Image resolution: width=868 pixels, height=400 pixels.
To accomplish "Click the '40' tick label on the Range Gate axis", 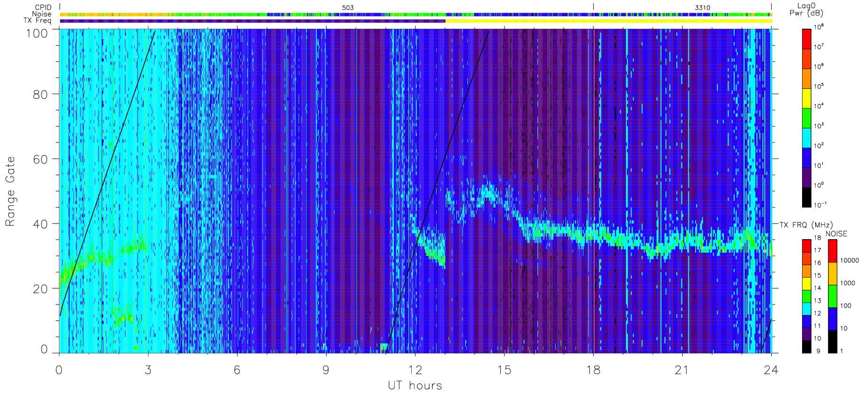I will click(40, 224).
